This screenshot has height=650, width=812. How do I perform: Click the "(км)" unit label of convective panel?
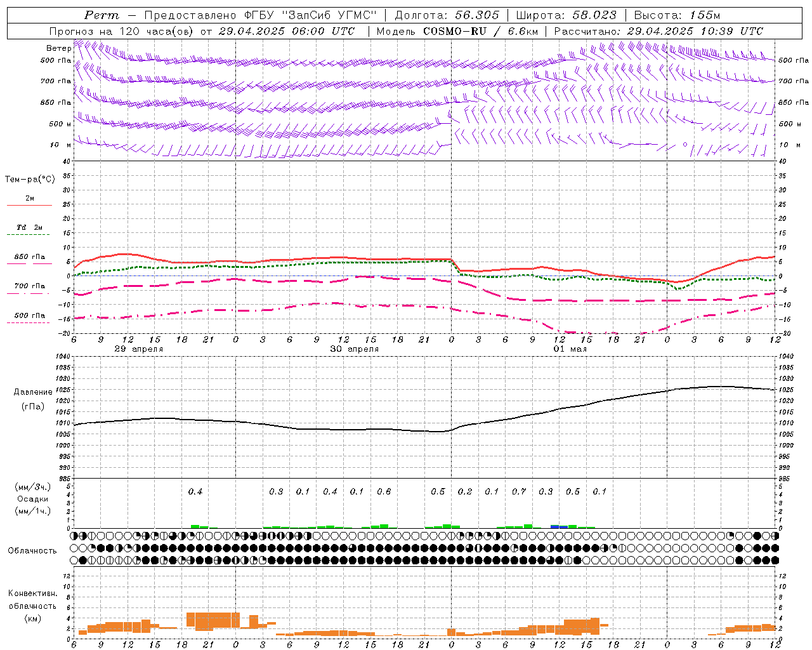[32, 618]
